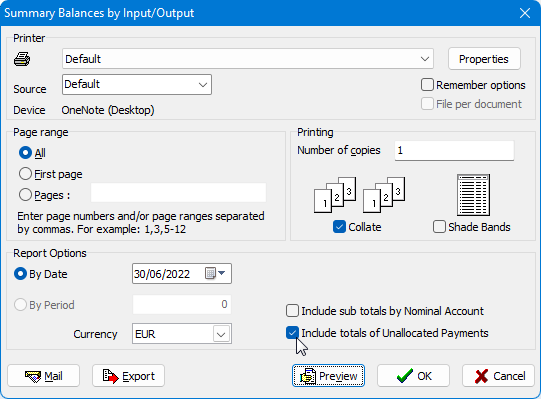Click the green checkmark OK icon
Screen dimensions: 541x399
(x=404, y=376)
